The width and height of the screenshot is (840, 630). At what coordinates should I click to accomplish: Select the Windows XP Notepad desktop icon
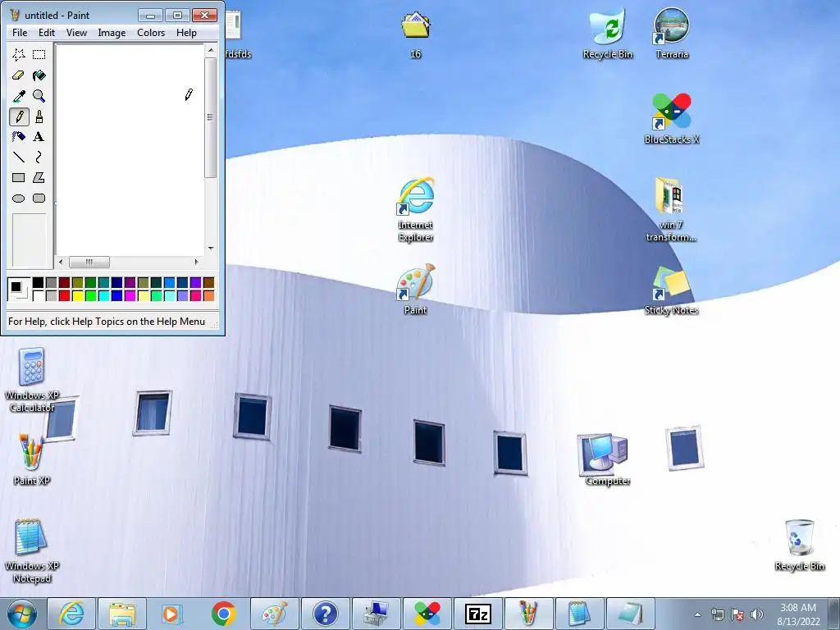(32, 551)
